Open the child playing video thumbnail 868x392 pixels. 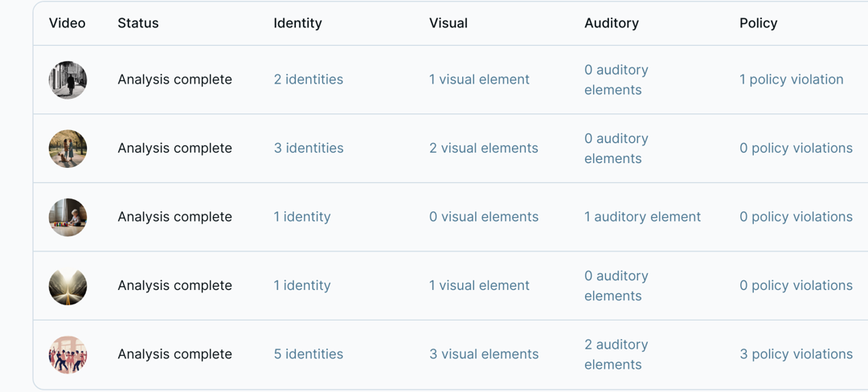coord(68,217)
